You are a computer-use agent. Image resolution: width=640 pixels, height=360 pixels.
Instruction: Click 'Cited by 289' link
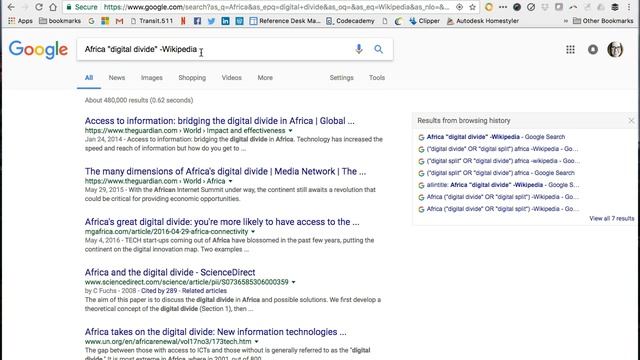[x=159, y=291]
